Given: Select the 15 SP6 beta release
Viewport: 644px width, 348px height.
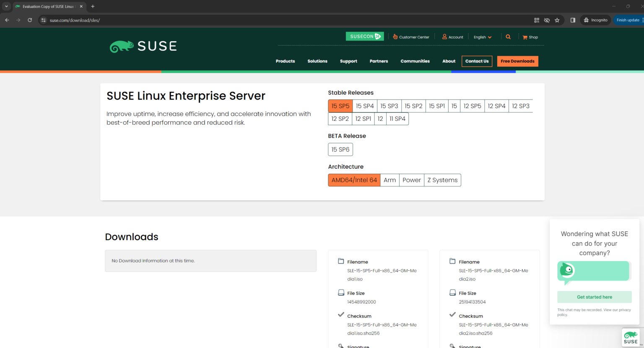Looking at the screenshot, I should [x=340, y=149].
